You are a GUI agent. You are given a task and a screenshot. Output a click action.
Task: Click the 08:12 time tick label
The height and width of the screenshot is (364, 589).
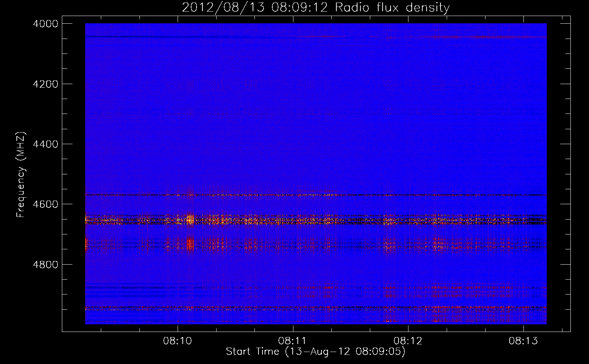point(408,341)
